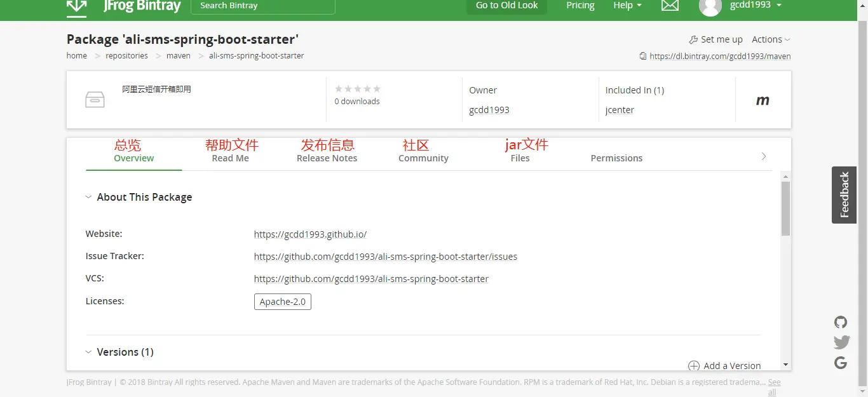Click the 'Owner' label
868x397 pixels.
483,90
